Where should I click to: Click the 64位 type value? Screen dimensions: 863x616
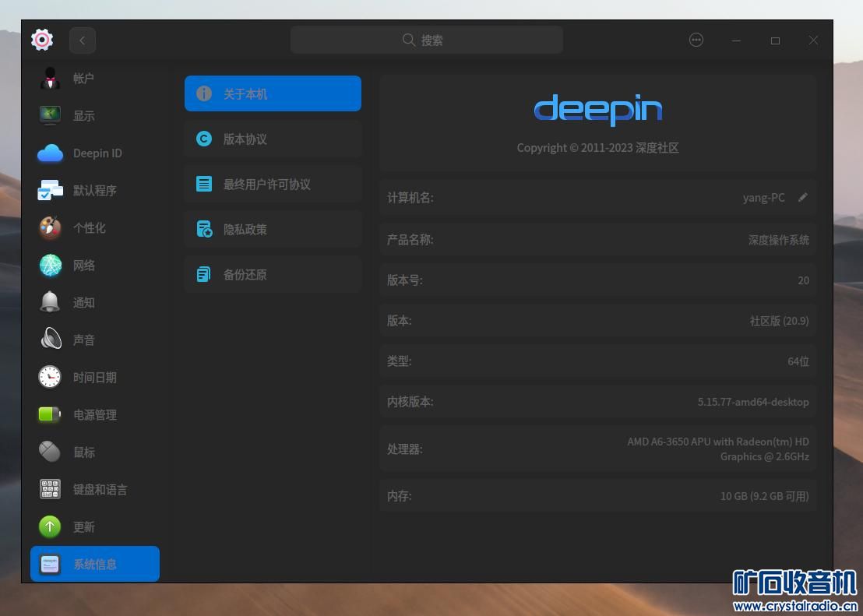(798, 361)
